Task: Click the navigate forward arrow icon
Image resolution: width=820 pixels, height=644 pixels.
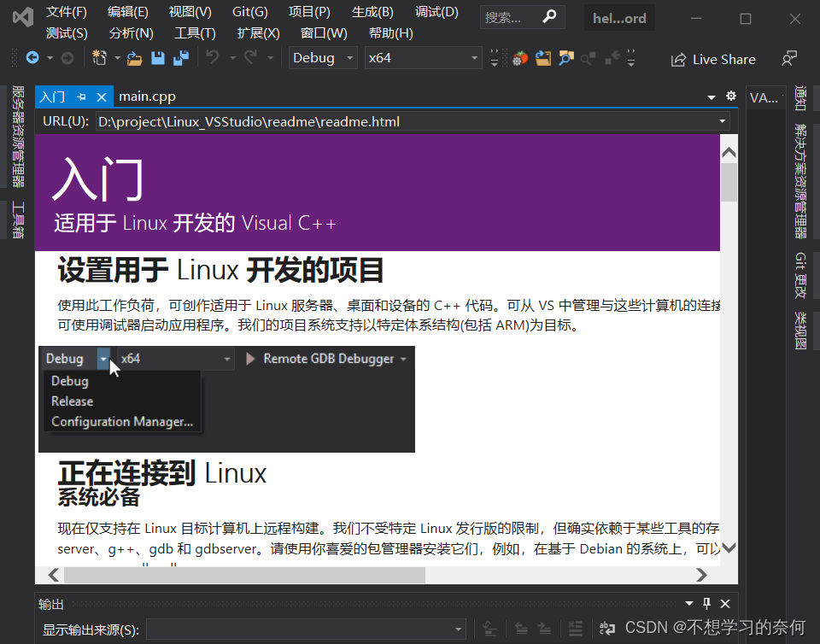Action: [x=67, y=58]
